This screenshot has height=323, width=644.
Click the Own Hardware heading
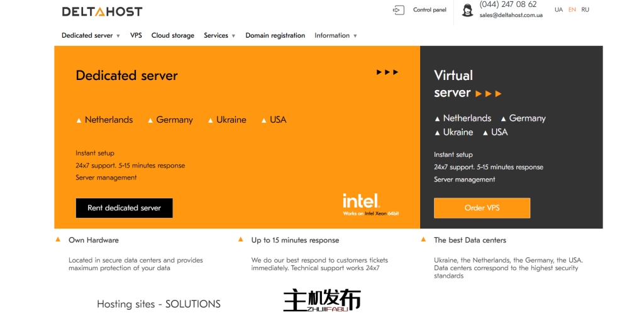[x=94, y=241]
